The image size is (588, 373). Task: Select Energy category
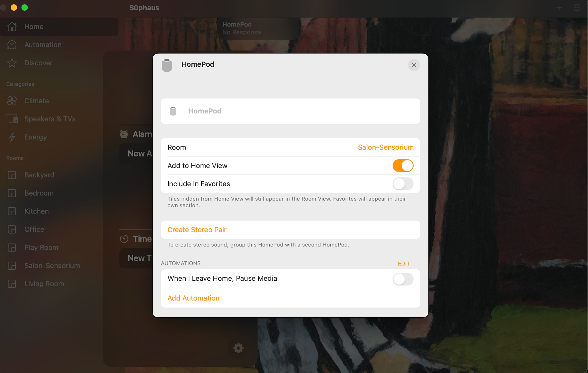(59, 137)
